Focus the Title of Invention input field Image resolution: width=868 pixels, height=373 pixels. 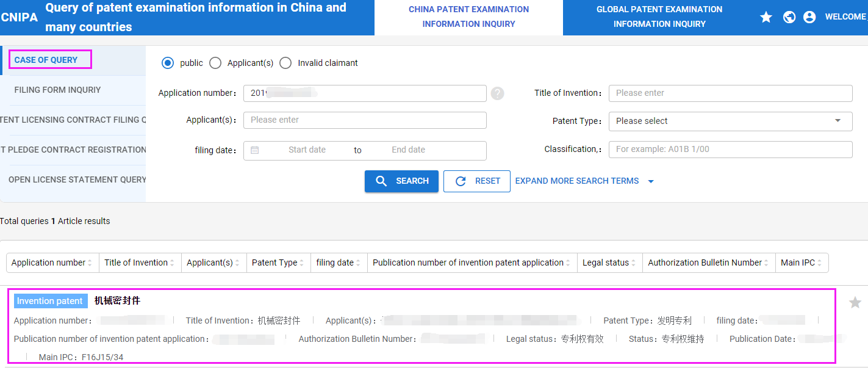coord(730,93)
